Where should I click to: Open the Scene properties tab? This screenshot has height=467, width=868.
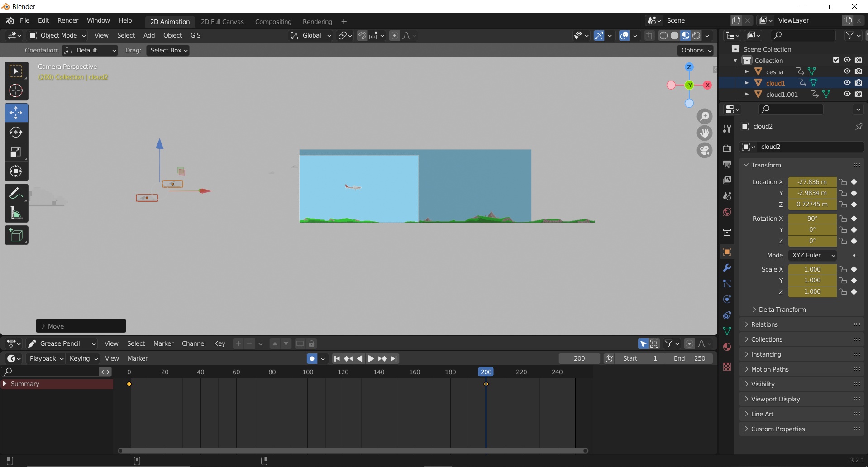(727, 196)
